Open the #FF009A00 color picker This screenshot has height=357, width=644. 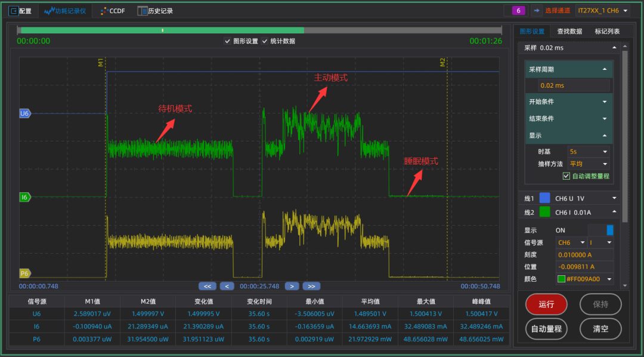[x=584, y=279]
